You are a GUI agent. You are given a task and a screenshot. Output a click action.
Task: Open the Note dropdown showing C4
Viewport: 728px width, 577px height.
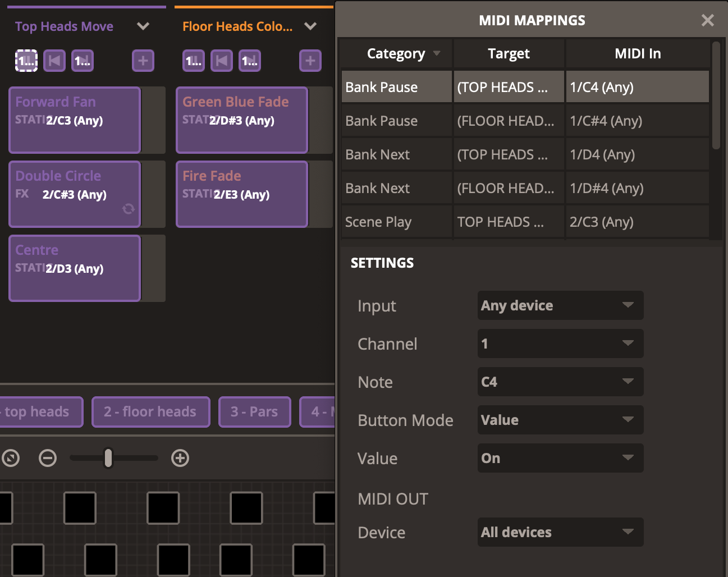[560, 382]
